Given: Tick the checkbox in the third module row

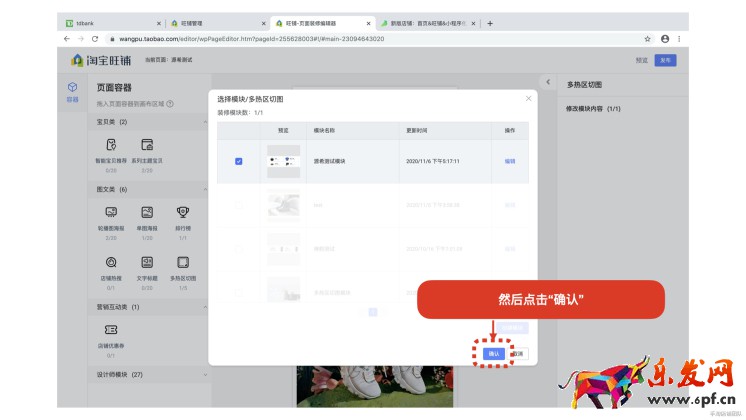Looking at the screenshot, I should (x=238, y=248).
